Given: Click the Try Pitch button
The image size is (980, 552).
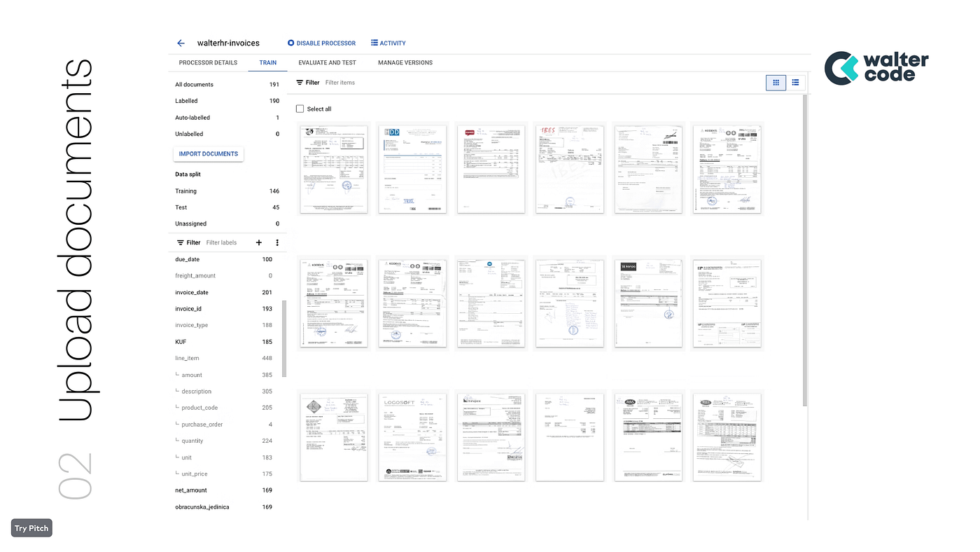Looking at the screenshot, I should pyautogui.click(x=31, y=527).
